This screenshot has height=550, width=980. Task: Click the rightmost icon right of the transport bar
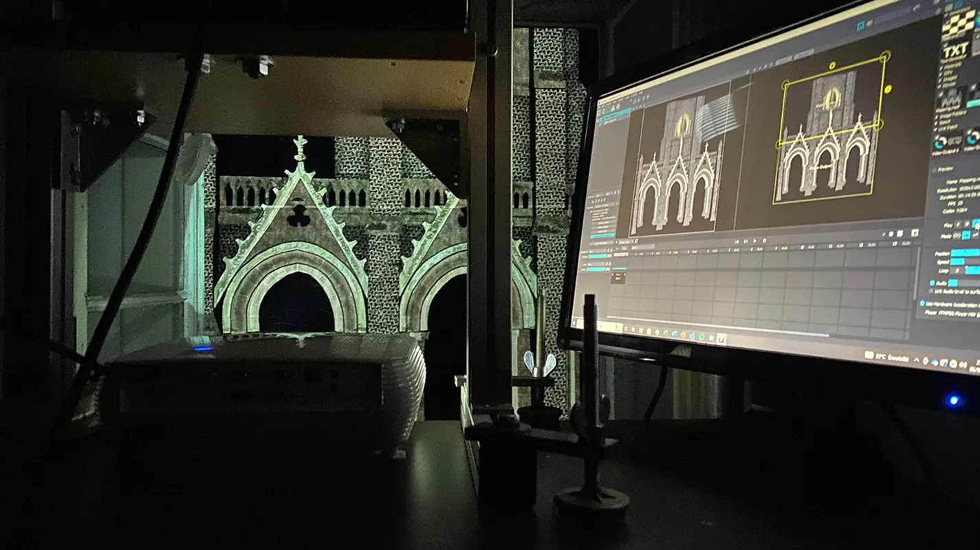(x=915, y=232)
